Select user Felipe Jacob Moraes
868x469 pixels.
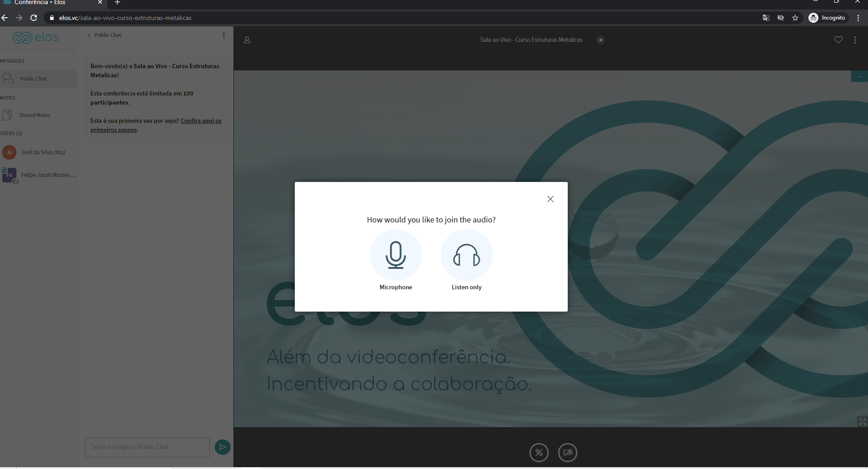[x=38, y=175]
